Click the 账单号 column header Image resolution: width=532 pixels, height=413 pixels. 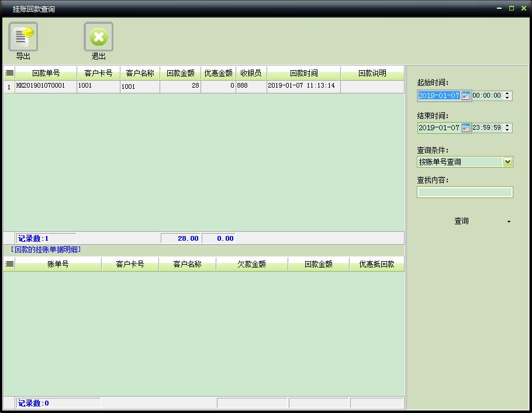click(x=58, y=264)
